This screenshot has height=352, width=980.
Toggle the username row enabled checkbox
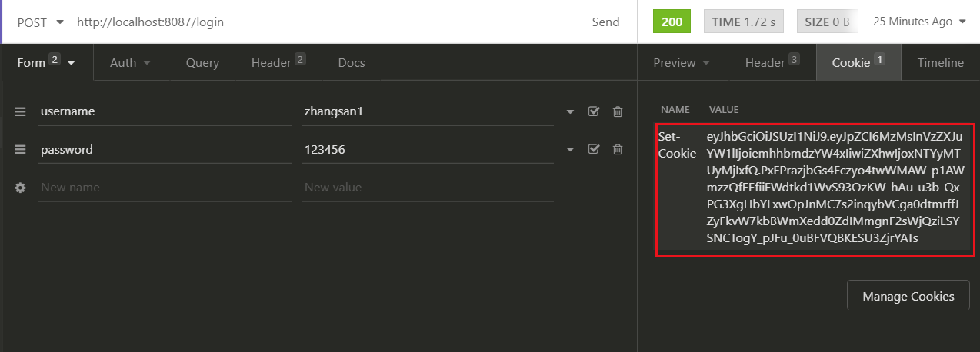point(593,111)
